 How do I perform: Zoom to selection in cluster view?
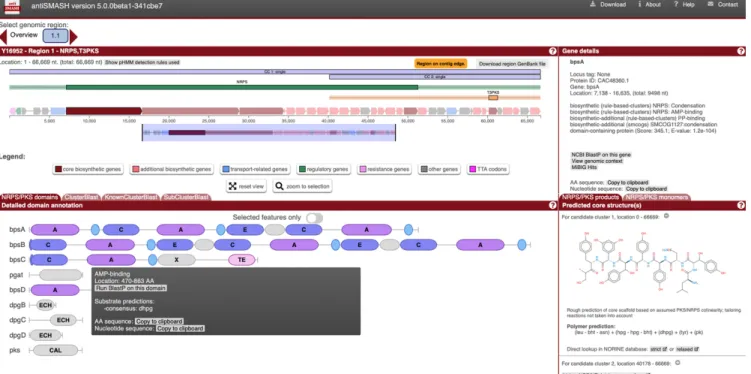click(x=303, y=186)
